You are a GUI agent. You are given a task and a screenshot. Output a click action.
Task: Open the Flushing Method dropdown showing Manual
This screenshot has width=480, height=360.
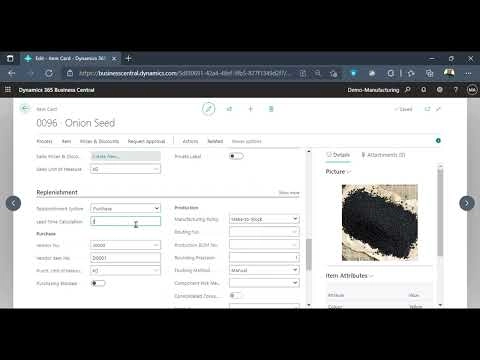point(264,270)
